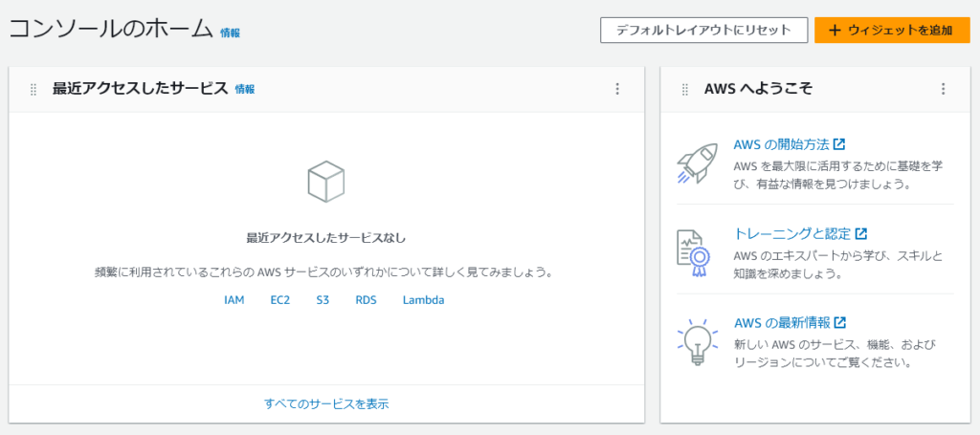This screenshot has height=435, width=980.
Task: Click すべてのサービスを表示 at the panel bottom
Action: pyautogui.click(x=326, y=403)
